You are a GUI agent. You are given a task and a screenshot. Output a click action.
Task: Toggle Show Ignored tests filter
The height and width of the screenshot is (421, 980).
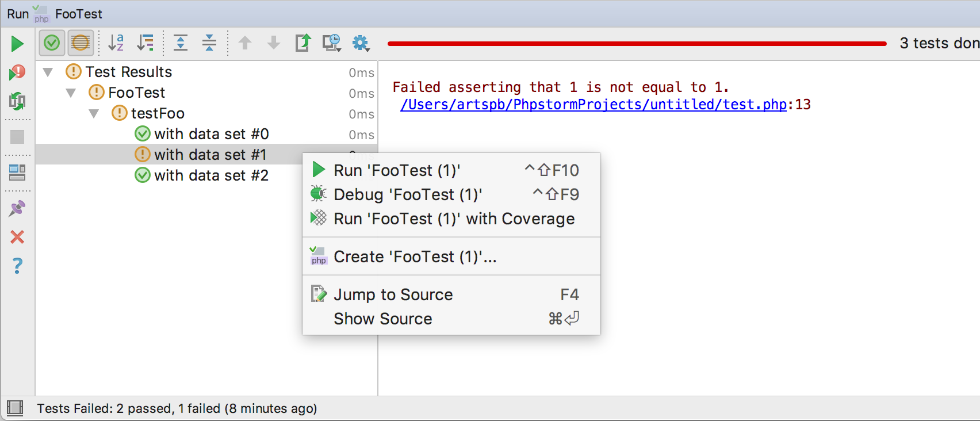pyautogui.click(x=81, y=43)
